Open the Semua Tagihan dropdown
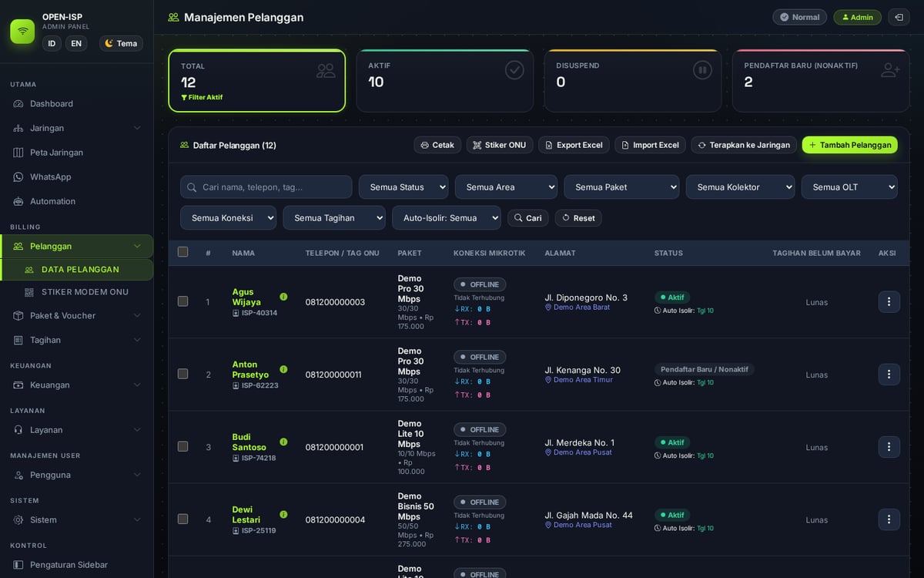 pos(334,218)
